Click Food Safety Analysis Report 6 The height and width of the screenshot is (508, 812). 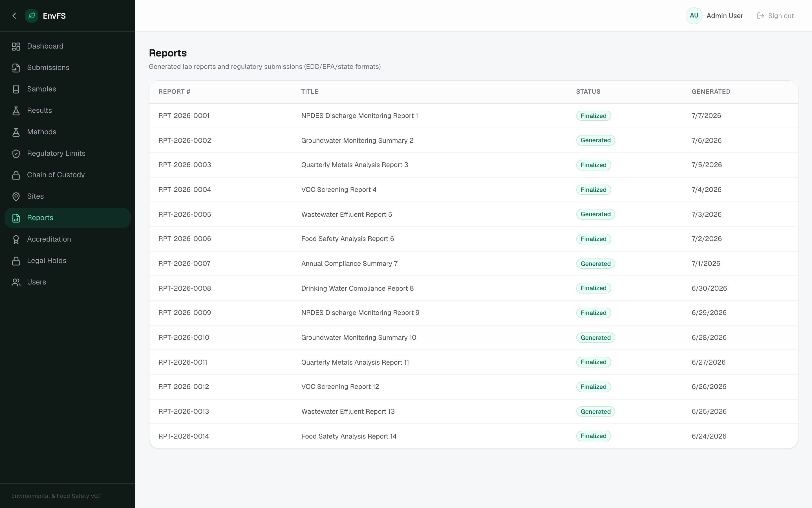point(347,239)
